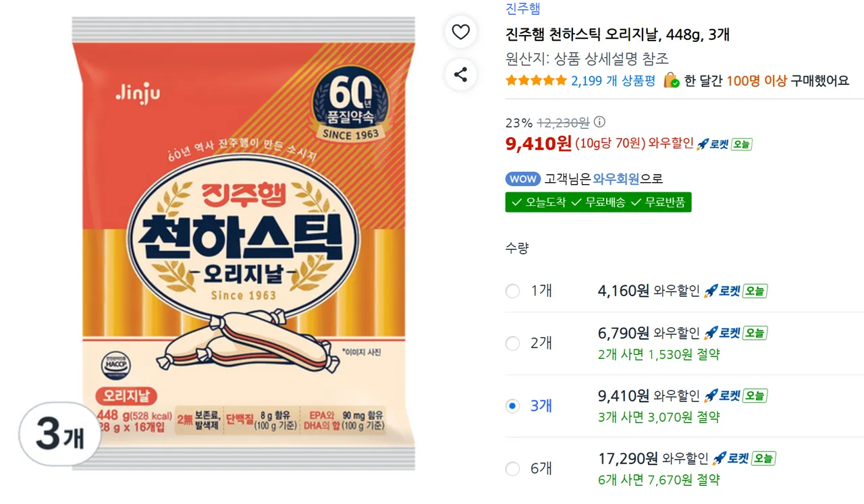Click the green 오늘도착 무료배송 benefits banner
This screenshot has height=504, width=864.
coord(598,202)
